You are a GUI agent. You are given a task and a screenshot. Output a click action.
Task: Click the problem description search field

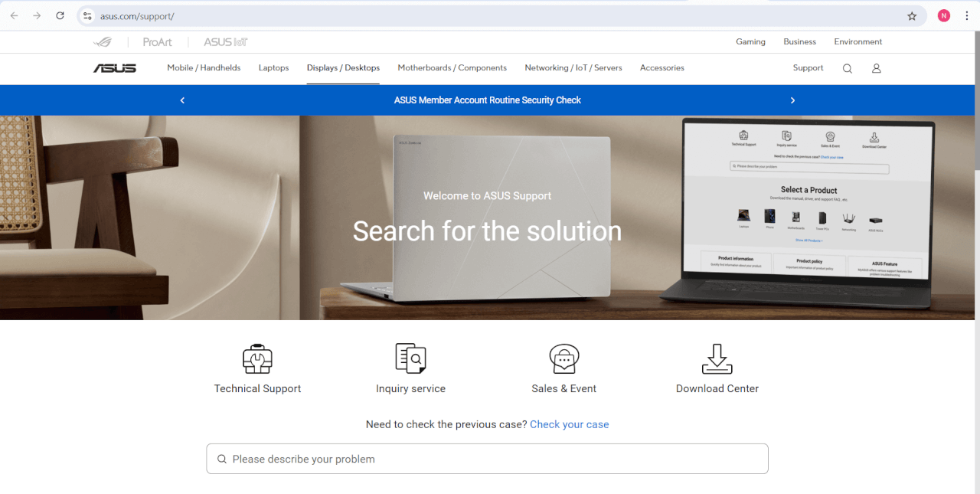[487, 459]
